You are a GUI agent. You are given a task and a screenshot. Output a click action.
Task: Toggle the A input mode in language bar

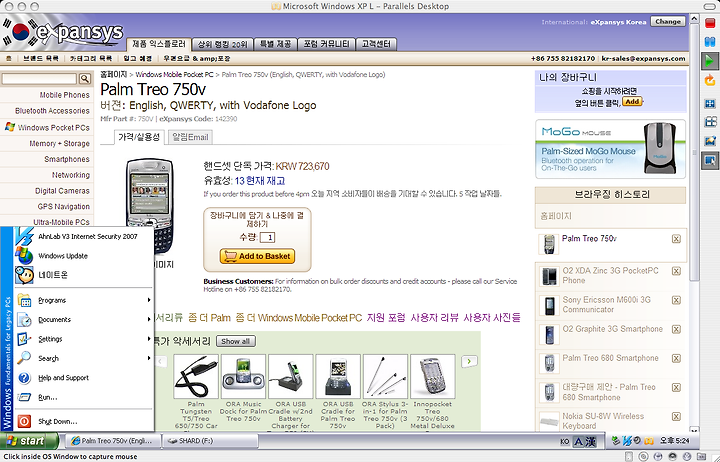(579, 441)
